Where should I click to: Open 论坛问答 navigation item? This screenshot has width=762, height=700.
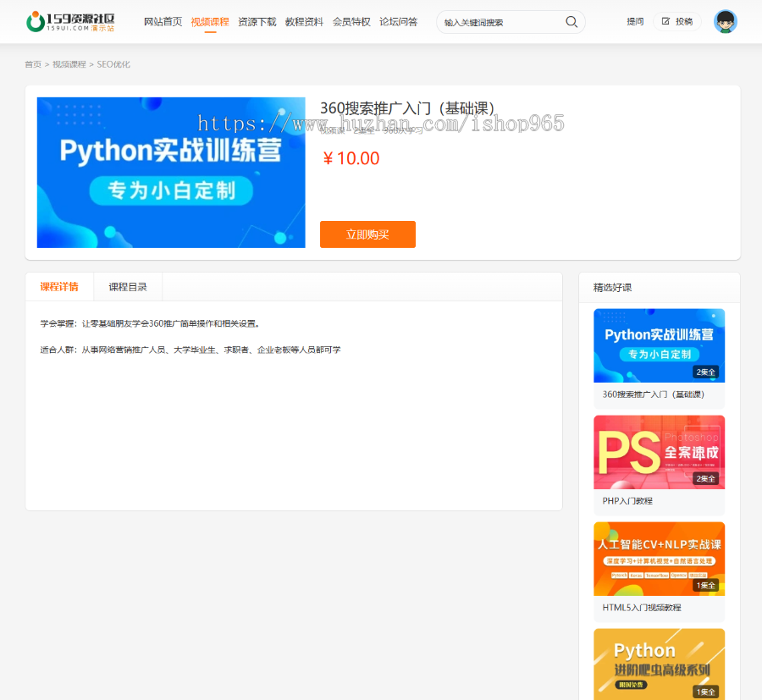click(399, 22)
